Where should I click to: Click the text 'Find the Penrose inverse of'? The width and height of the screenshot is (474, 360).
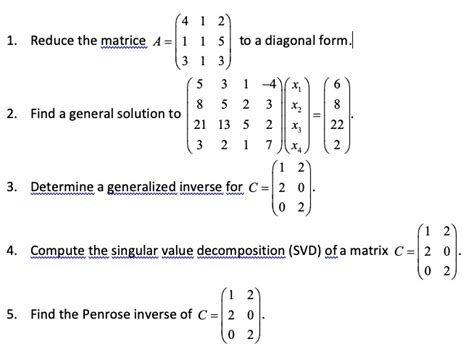pos(111,314)
